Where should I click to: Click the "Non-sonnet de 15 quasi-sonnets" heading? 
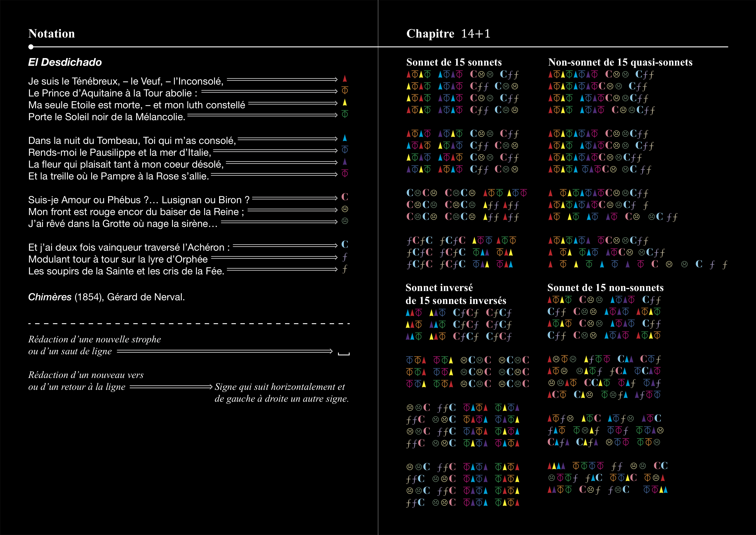[x=620, y=62]
